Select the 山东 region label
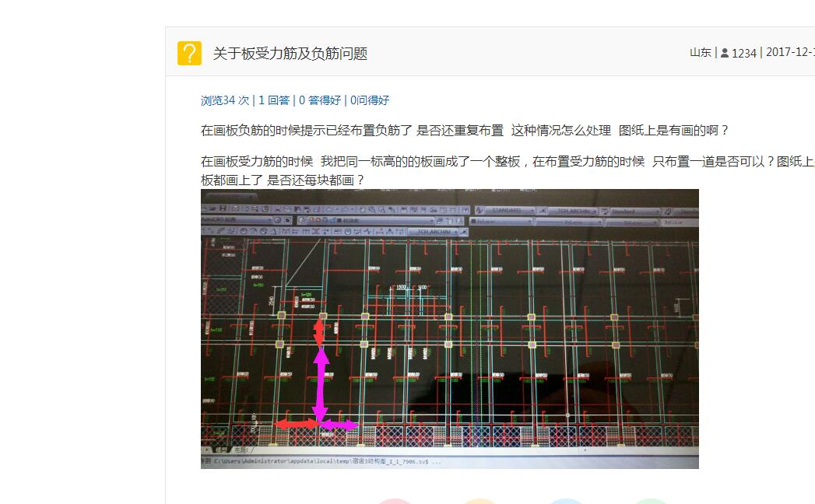Viewport: 815px width, 504px height. tap(700, 52)
